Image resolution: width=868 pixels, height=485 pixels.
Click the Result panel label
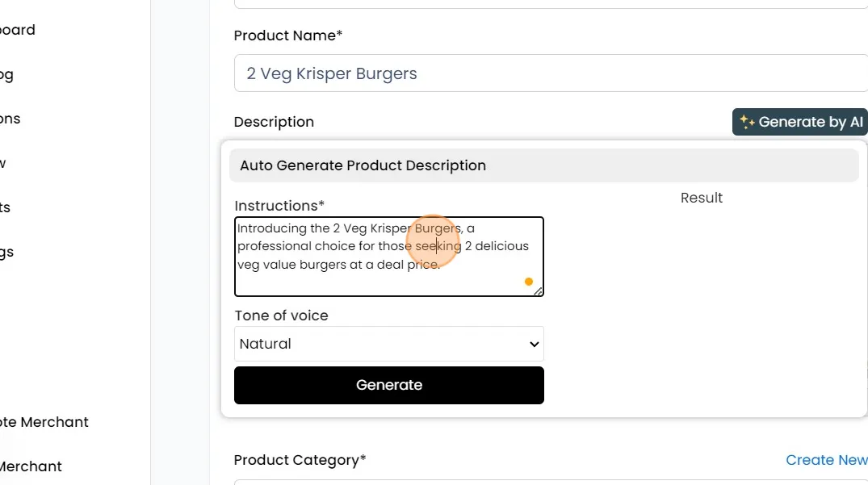click(701, 198)
